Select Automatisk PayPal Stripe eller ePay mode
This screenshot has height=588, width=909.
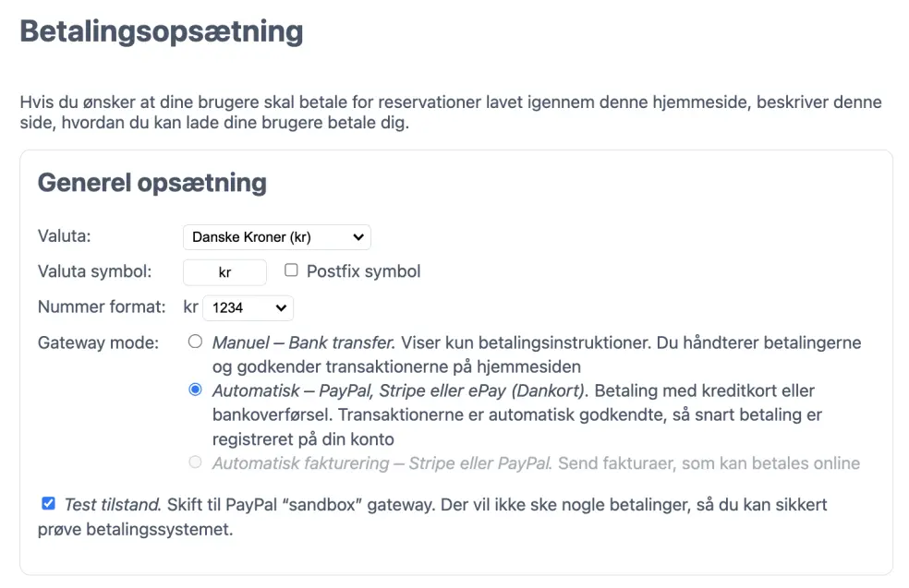click(x=195, y=390)
